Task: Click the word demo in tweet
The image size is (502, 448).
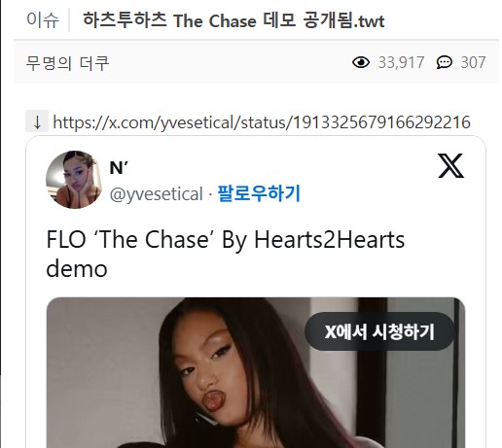Action: [77, 269]
